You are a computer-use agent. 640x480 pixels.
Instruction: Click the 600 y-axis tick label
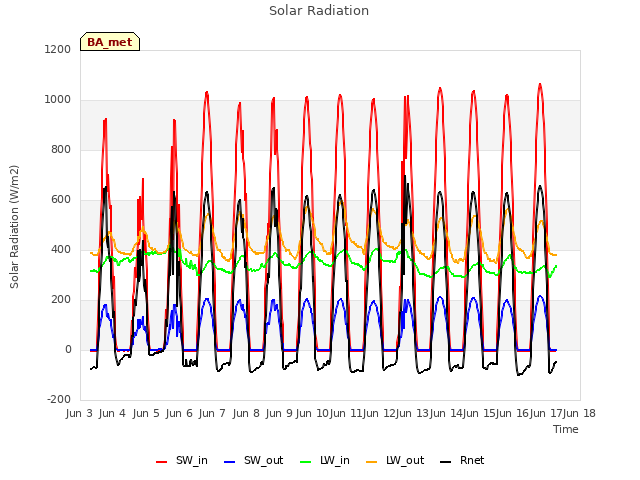[61, 200]
